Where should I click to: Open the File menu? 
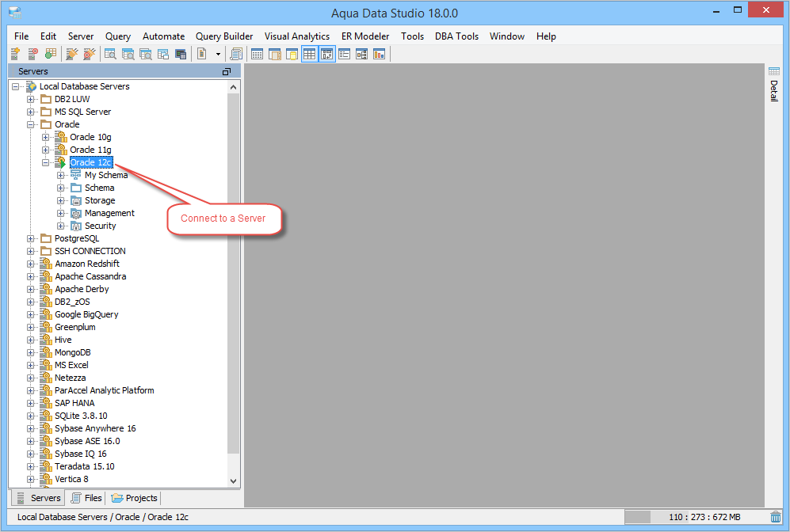[21, 36]
